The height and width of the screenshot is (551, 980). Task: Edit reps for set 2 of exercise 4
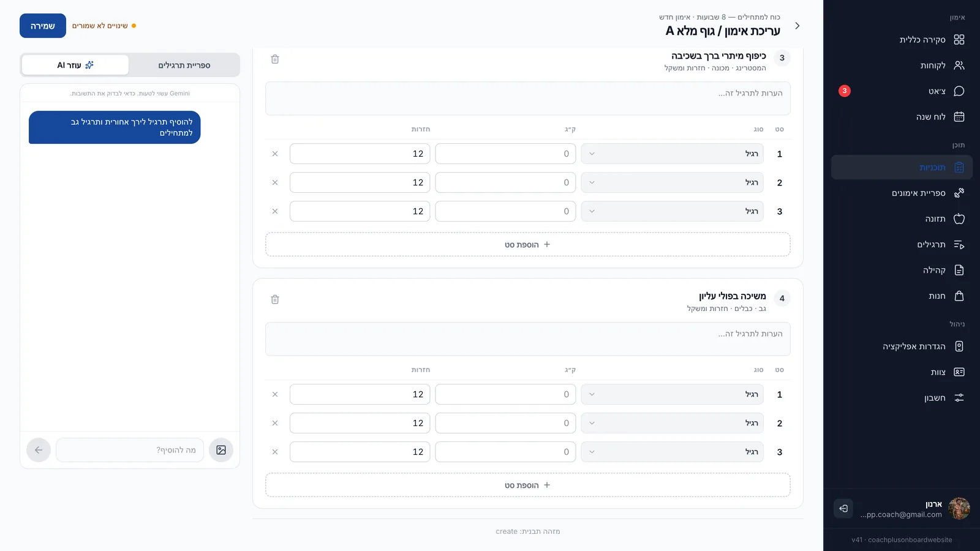click(360, 423)
